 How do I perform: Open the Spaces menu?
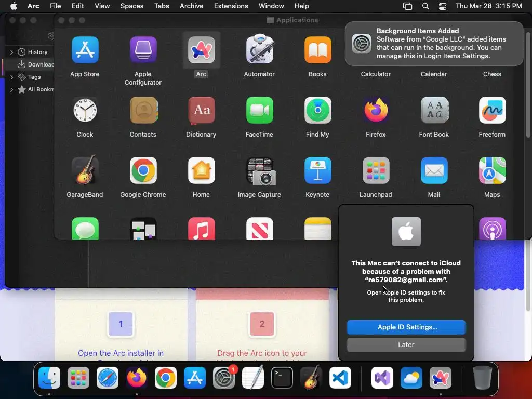pos(131,6)
